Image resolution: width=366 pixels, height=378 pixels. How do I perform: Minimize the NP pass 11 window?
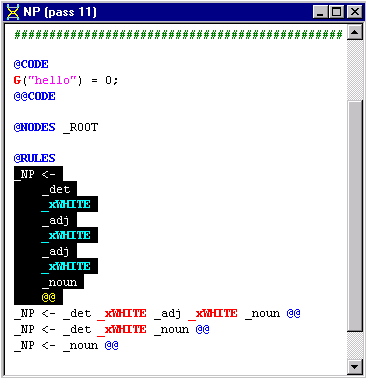click(x=321, y=12)
